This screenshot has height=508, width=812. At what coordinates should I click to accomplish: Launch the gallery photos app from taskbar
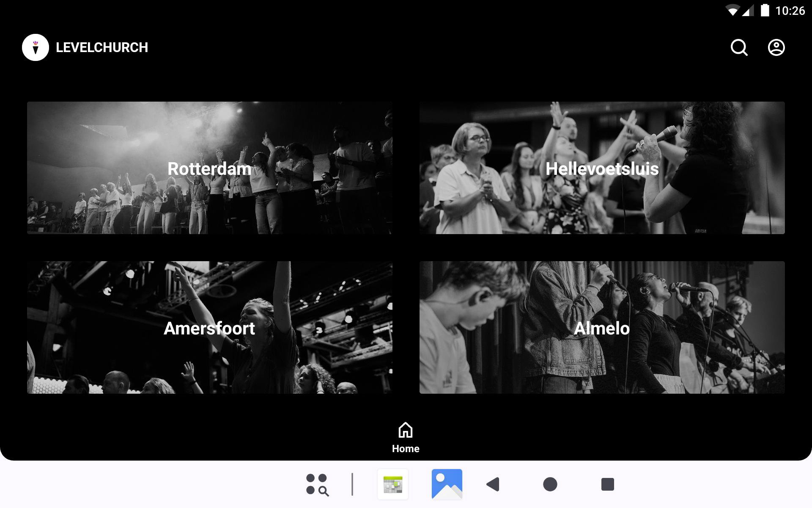[x=447, y=484]
